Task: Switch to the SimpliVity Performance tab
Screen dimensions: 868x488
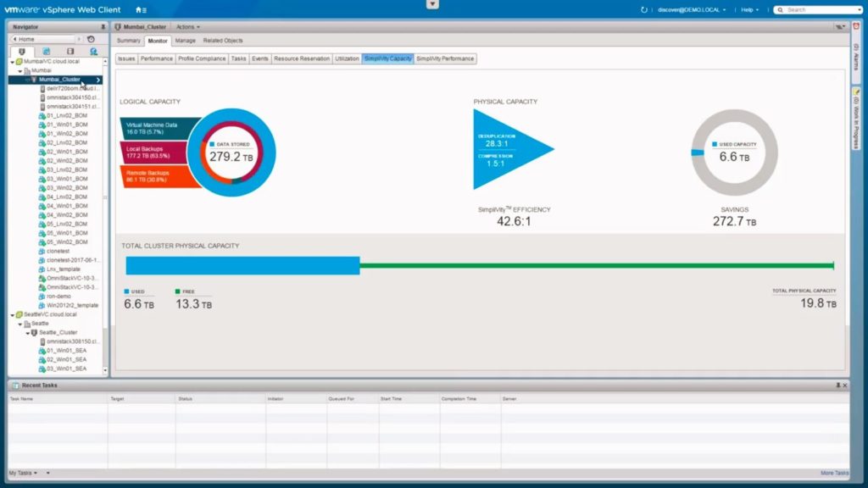Action: [445, 58]
